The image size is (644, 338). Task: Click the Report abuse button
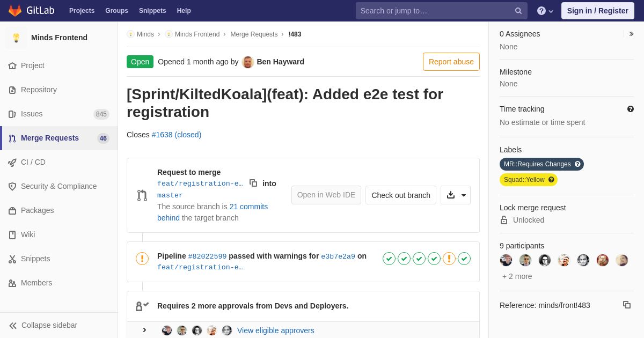coord(451,62)
